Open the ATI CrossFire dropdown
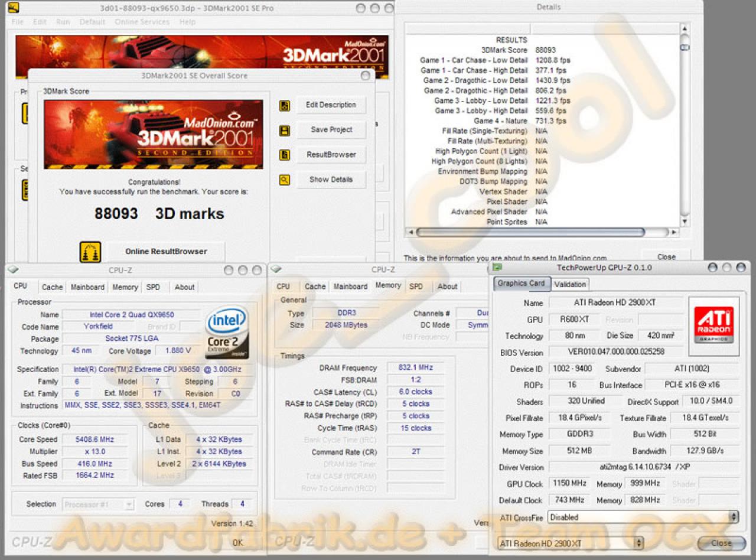The width and height of the screenshot is (756, 560). [643, 517]
